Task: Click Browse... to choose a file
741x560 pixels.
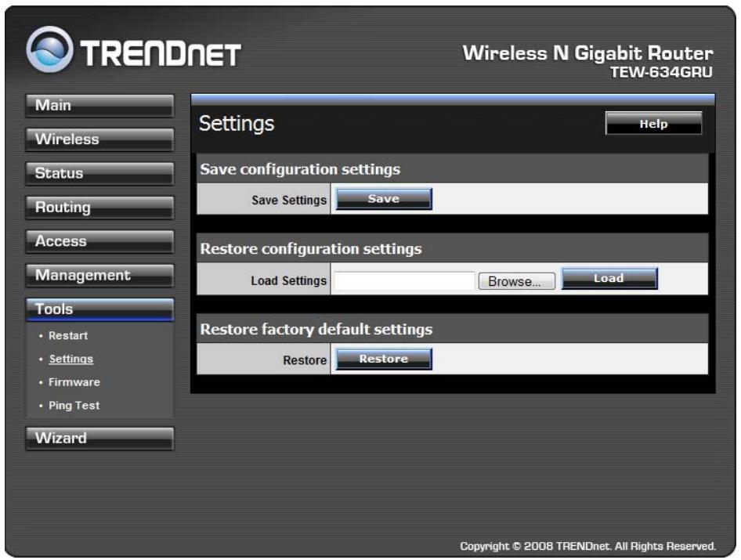Action: pyautogui.click(x=516, y=281)
